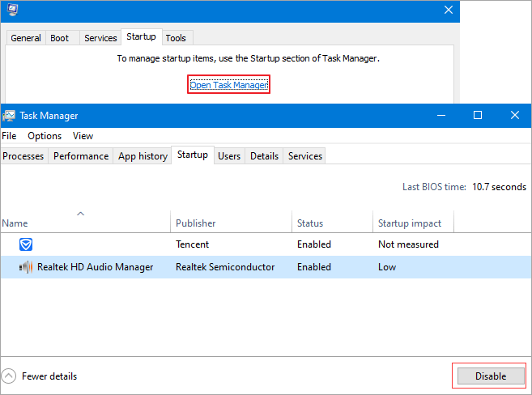This screenshot has width=532, height=395.
Task: Sort list by Publisher column header
Action: pos(196,223)
